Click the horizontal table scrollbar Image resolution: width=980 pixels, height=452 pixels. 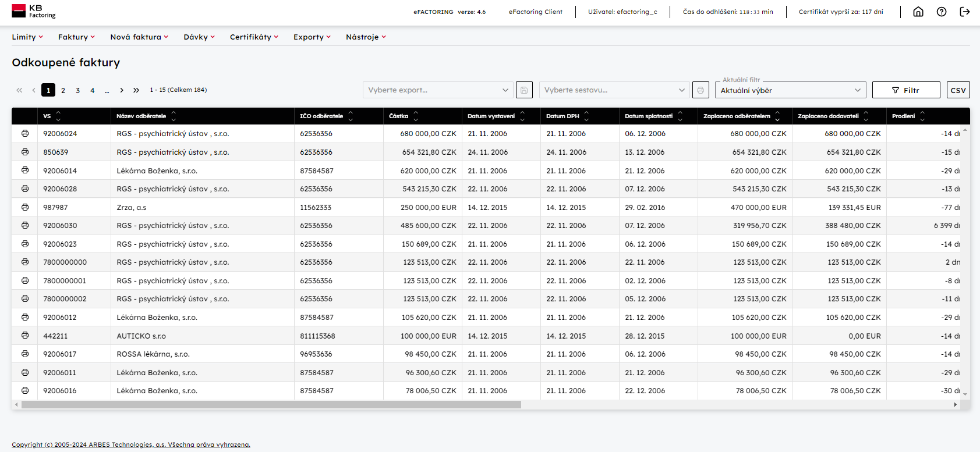pos(271,404)
